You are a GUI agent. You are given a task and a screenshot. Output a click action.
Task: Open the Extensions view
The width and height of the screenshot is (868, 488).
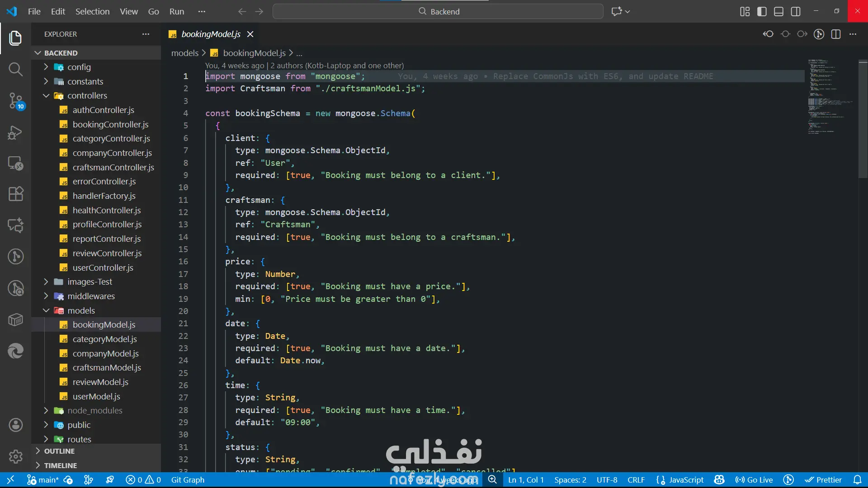coord(15,194)
